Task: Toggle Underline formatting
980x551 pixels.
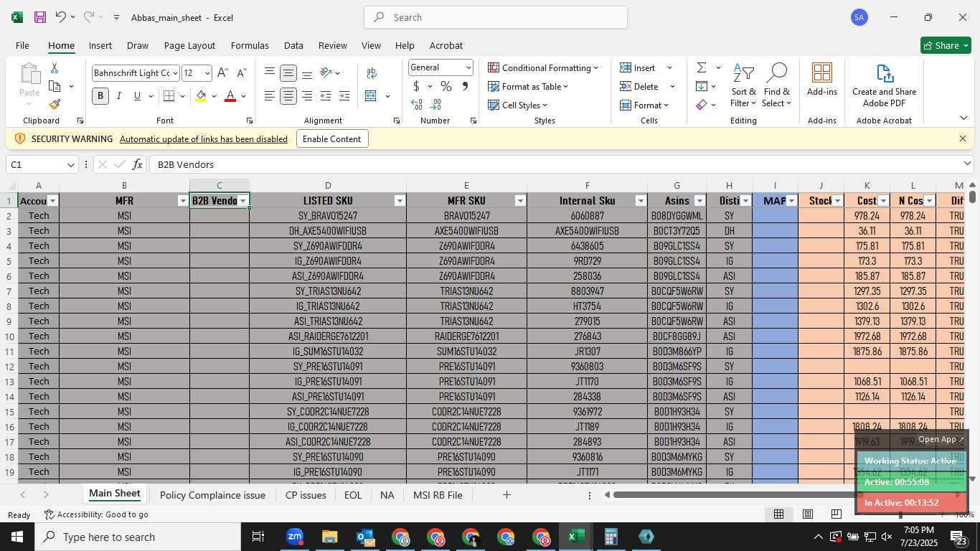Action: (137, 96)
